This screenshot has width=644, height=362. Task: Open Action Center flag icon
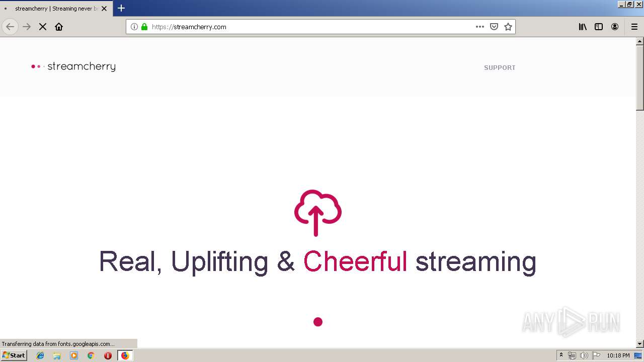pos(596,355)
